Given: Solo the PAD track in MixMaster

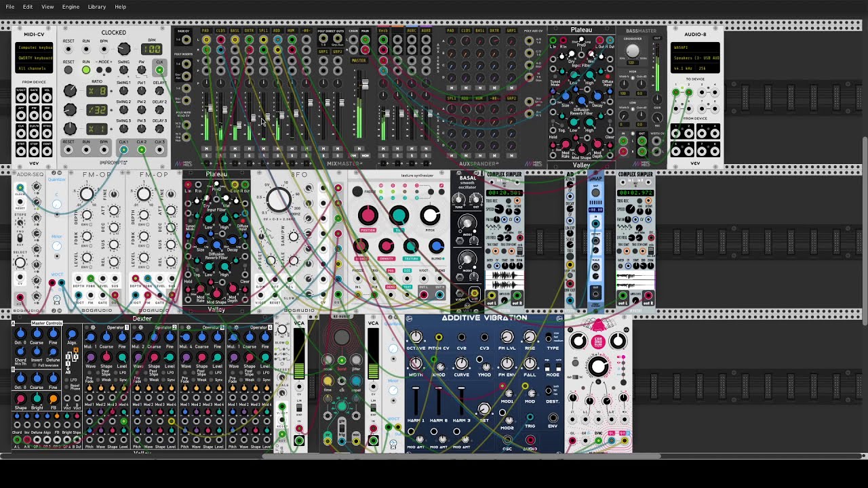Looking at the screenshot, I should (x=206, y=156).
